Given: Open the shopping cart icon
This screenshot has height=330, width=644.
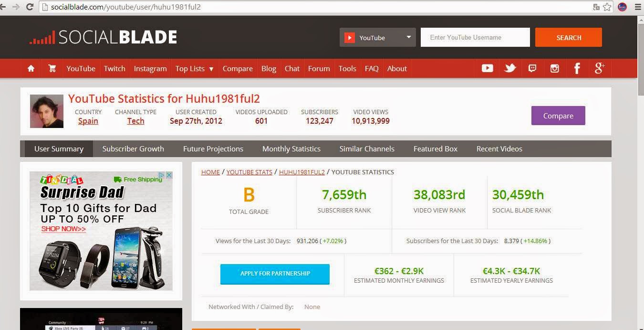Looking at the screenshot, I should (x=52, y=68).
